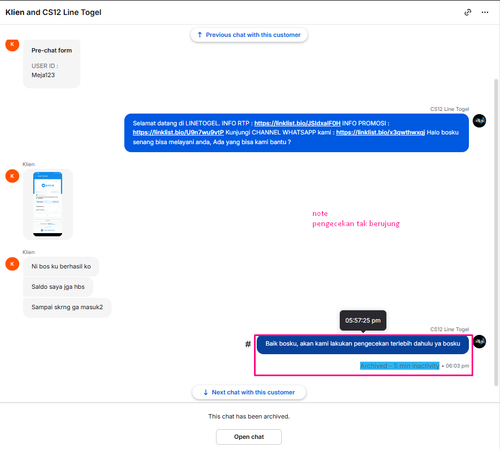Click the hash icon beside agent reply
500x449 pixels.
tap(248, 344)
